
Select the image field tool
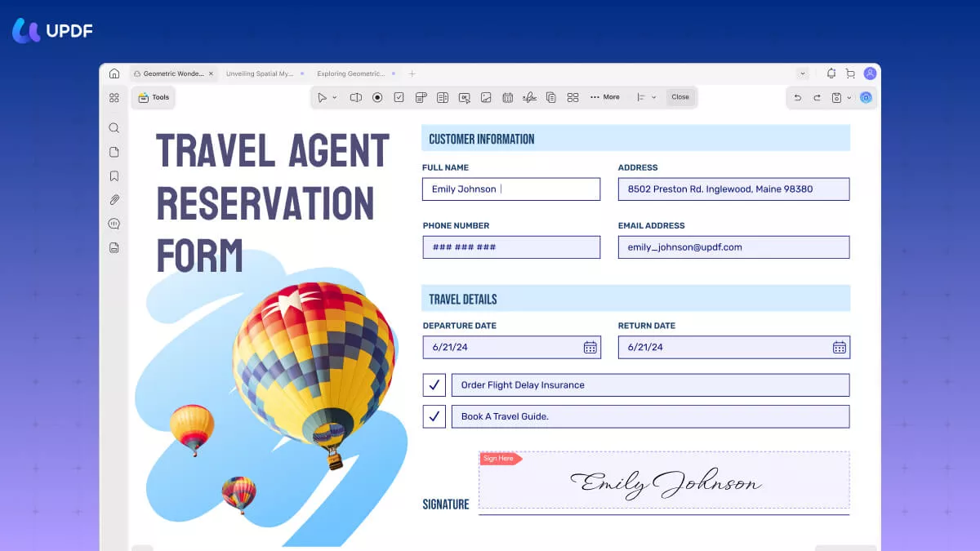pyautogui.click(x=486, y=97)
